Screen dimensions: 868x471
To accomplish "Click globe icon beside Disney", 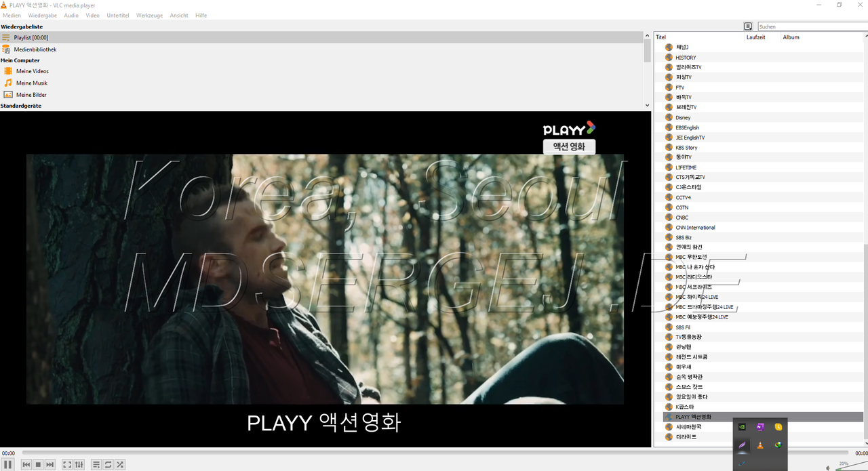I will point(669,117).
